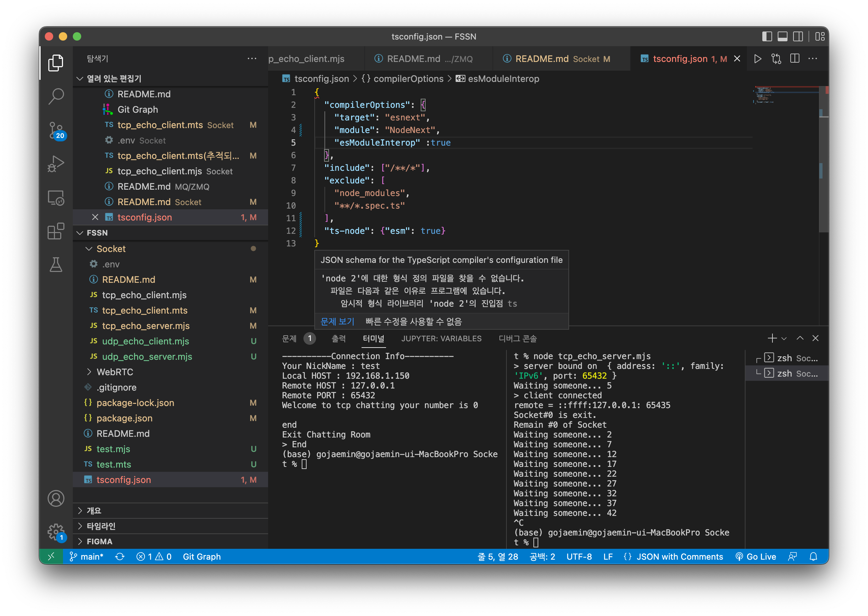The width and height of the screenshot is (868, 616).
Task: Toggle bottom panel layout icon
Action: pos(782,36)
